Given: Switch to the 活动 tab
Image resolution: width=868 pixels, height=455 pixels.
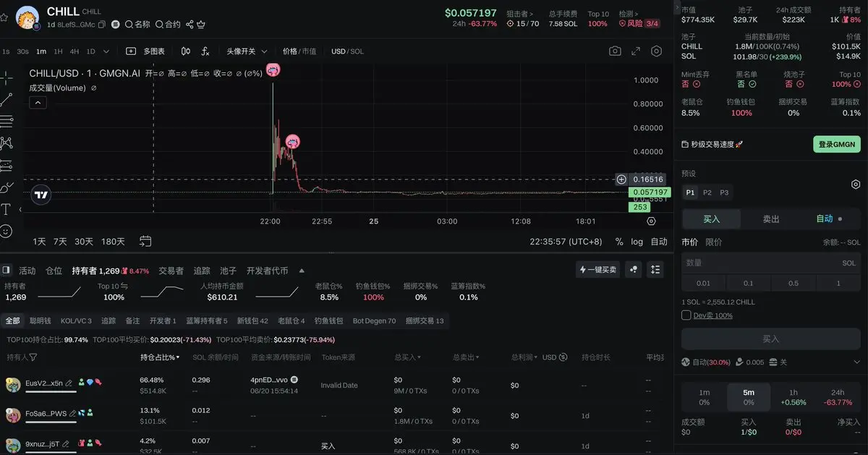Looking at the screenshot, I should pos(27,271).
